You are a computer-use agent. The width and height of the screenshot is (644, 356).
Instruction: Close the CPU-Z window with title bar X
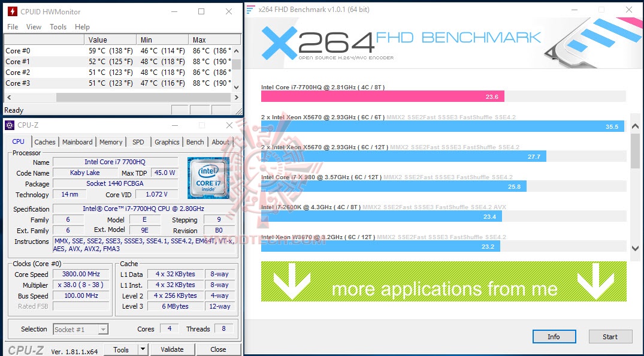(229, 125)
